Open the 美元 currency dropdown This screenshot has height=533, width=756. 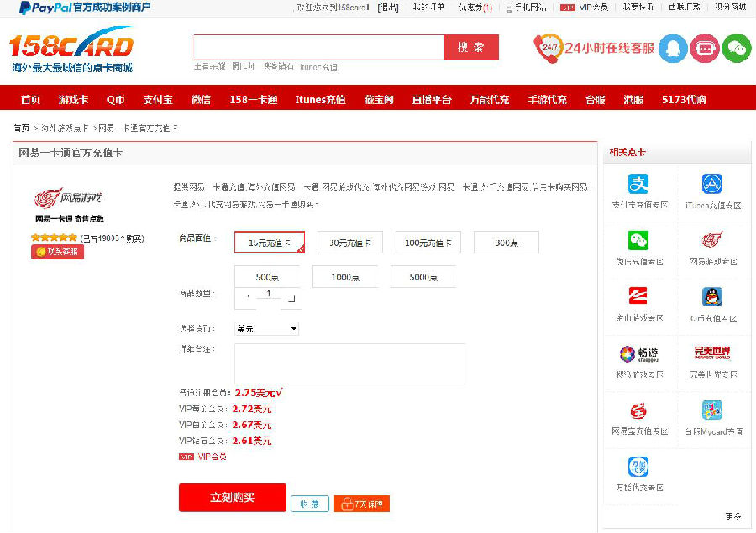coord(266,329)
